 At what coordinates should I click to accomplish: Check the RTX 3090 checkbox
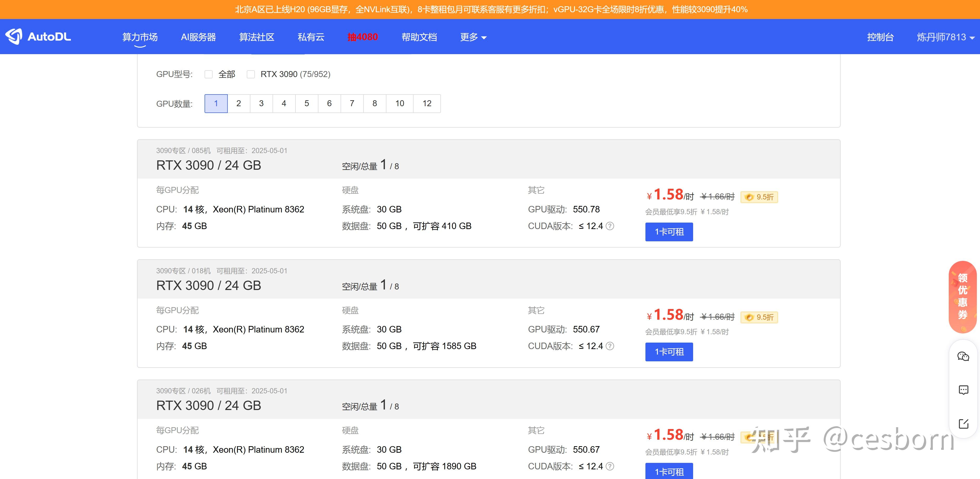point(251,74)
